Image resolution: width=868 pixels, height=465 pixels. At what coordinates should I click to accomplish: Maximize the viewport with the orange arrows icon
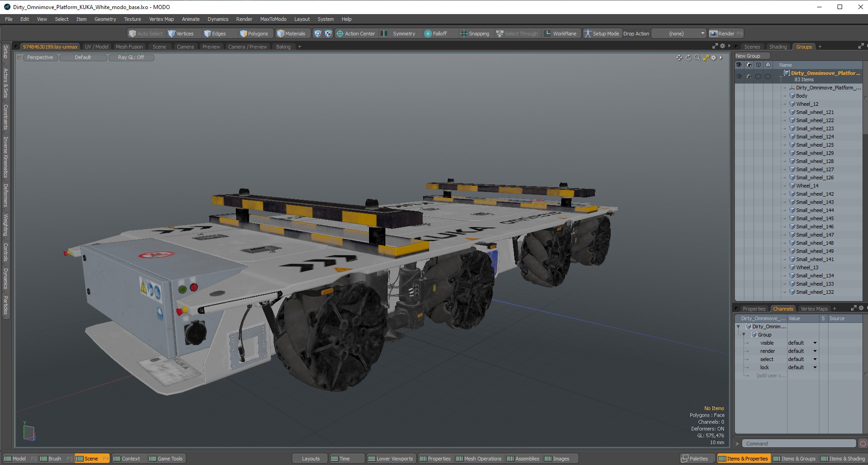pos(706,58)
